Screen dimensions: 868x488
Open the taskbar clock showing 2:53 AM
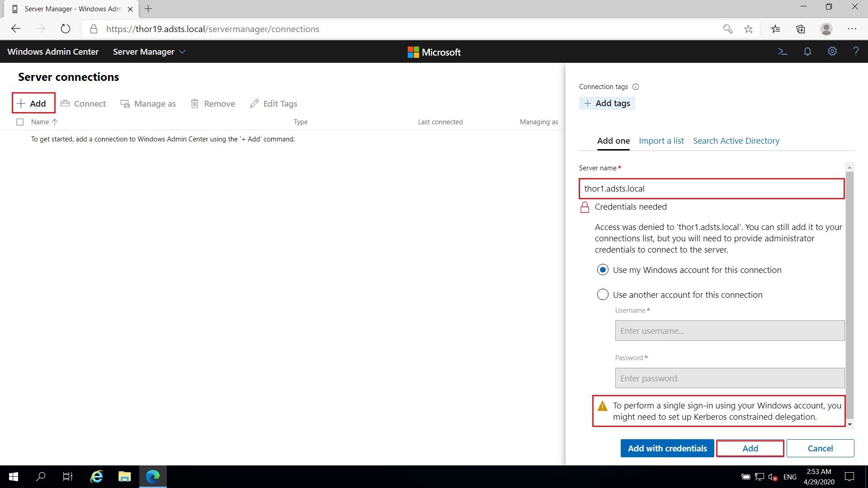(x=819, y=477)
